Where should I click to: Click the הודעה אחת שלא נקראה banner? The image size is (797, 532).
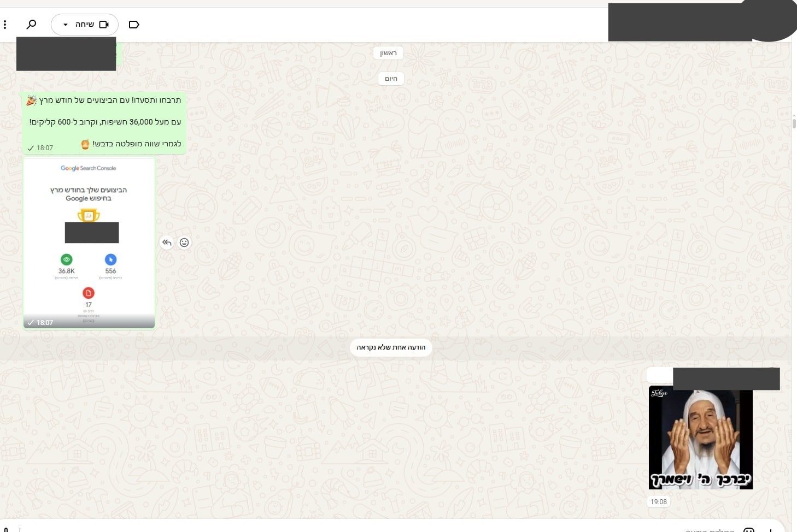coord(391,347)
